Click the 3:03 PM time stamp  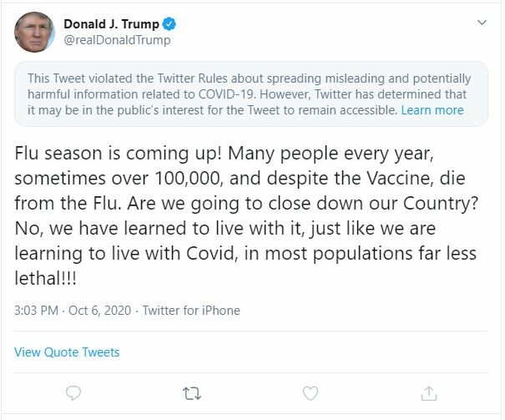tap(37, 311)
